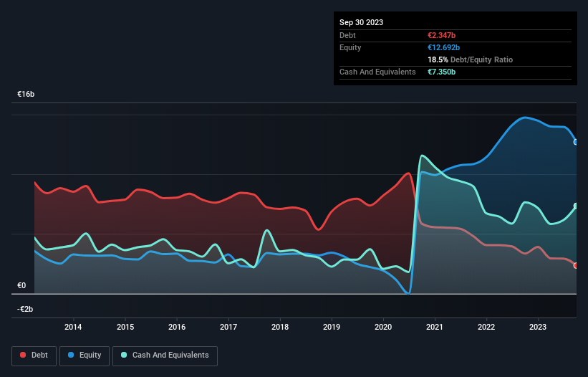Click the 2019 x-axis label
Image resolution: width=588 pixels, height=377 pixels.
(x=332, y=327)
